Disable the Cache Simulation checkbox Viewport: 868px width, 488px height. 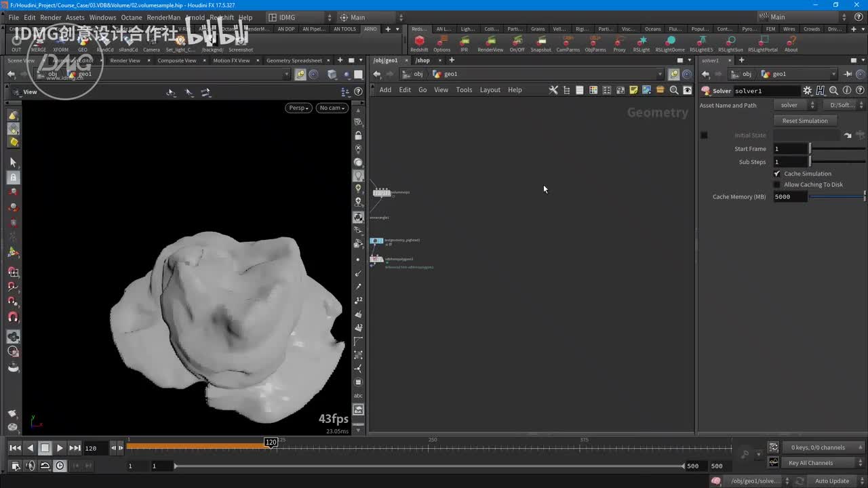tap(777, 174)
